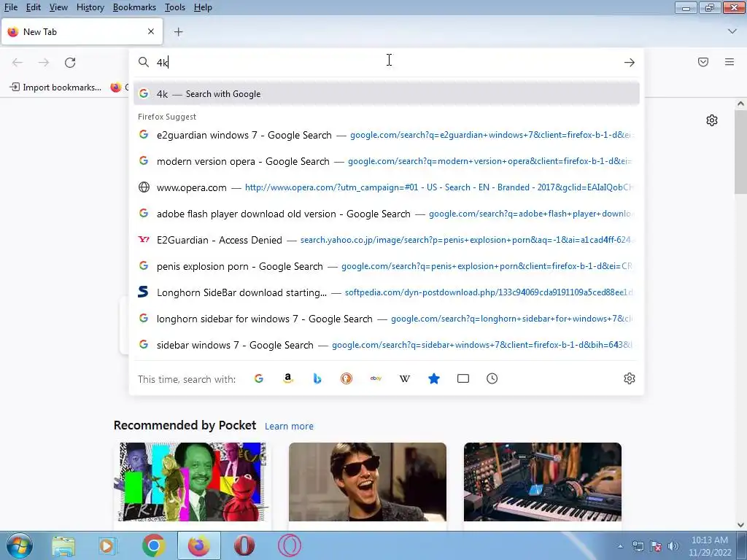
Task: Launch red Opera browser from taskbar
Action: pyautogui.click(x=244, y=545)
